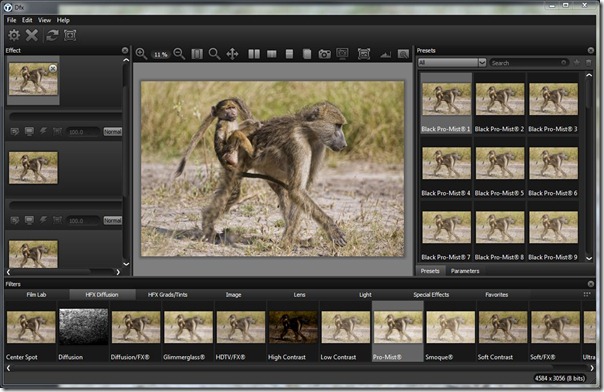Click the zoom out magnifier icon

pos(179,54)
